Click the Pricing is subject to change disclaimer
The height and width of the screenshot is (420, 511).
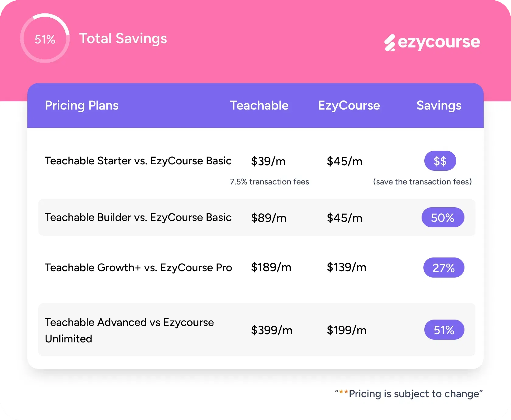coord(409,394)
